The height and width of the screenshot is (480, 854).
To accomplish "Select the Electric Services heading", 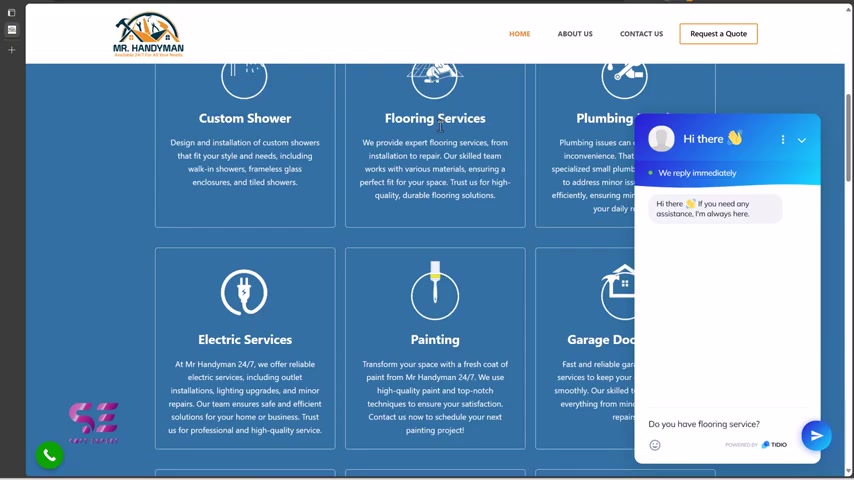I will click(245, 339).
